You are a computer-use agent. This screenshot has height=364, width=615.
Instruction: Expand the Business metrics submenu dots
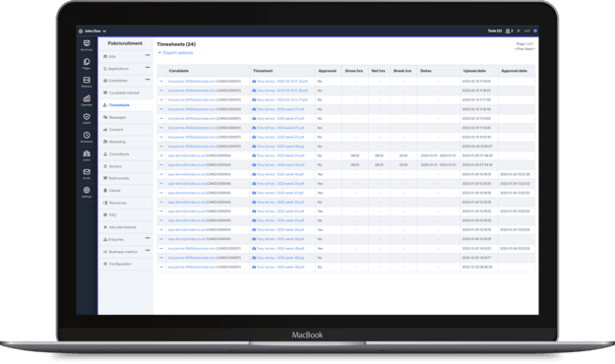[x=148, y=250]
